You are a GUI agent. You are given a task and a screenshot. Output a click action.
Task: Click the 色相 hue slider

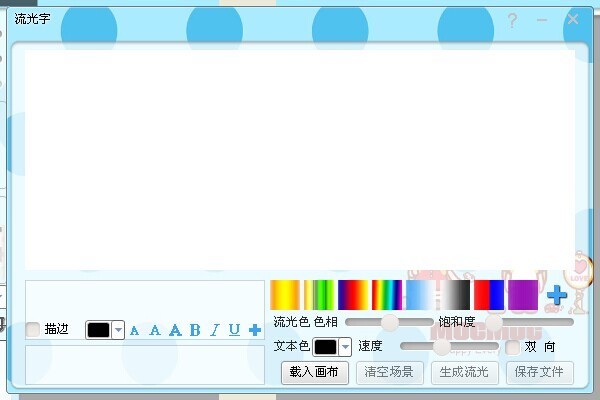[x=390, y=322]
